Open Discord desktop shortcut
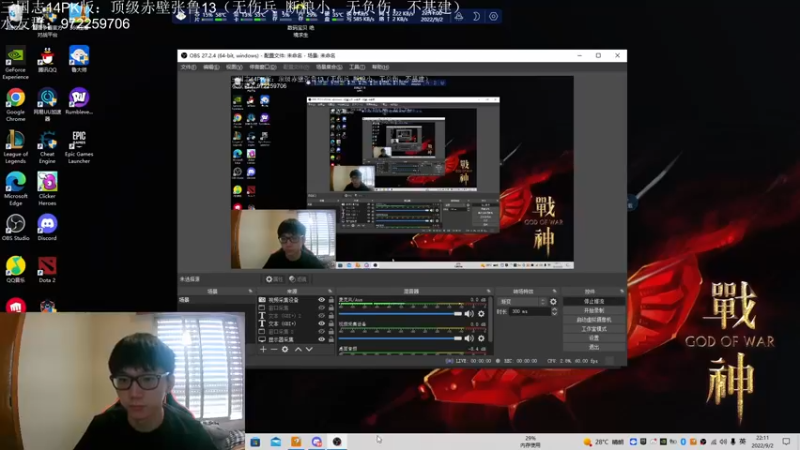The image size is (800, 450). click(x=47, y=228)
